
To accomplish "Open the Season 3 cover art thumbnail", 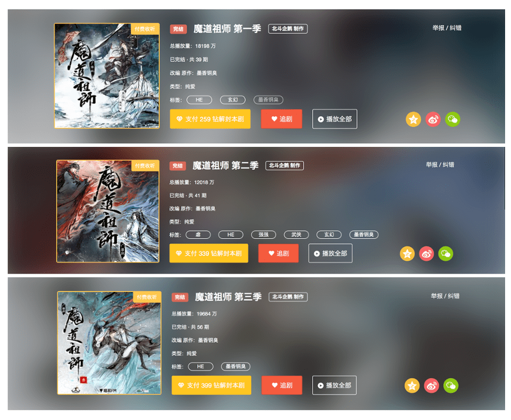I will pos(109,343).
